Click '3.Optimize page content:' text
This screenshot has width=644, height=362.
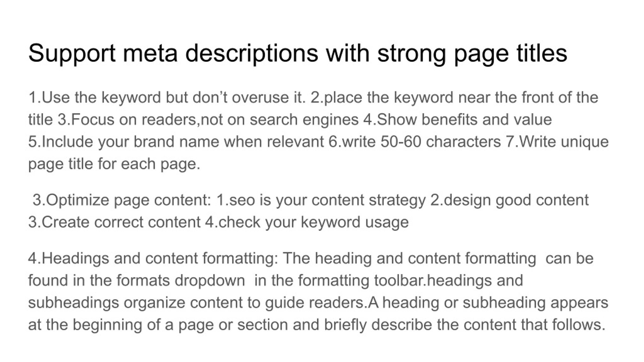[x=122, y=200]
